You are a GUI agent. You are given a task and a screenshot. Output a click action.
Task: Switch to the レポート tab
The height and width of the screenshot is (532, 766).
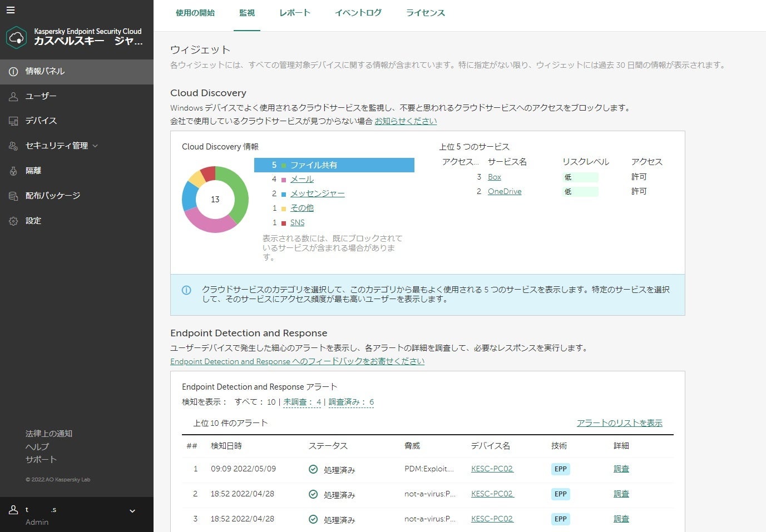coord(294,13)
